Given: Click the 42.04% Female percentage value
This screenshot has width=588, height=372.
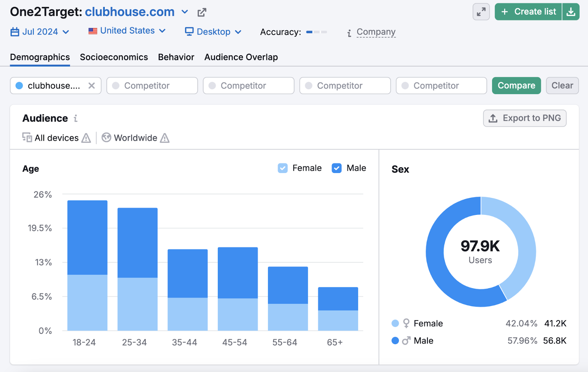Looking at the screenshot, I should (x=521, y=324).
